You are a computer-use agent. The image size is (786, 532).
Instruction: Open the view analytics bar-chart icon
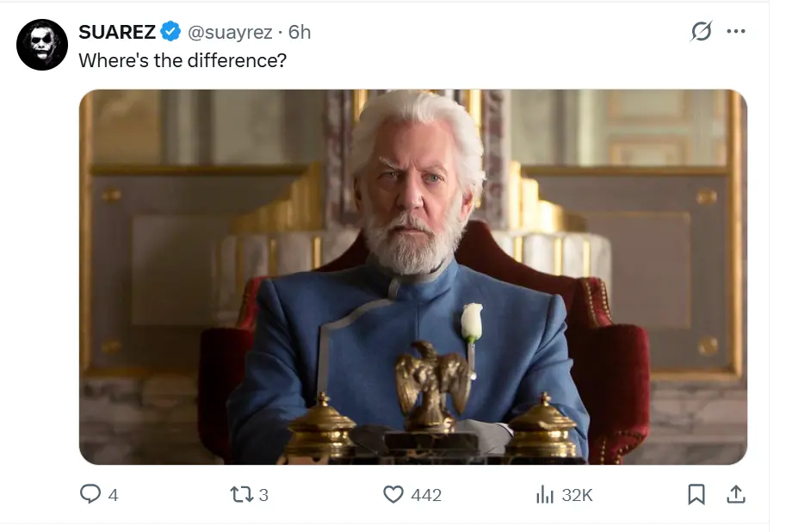[x=544, y=494]
